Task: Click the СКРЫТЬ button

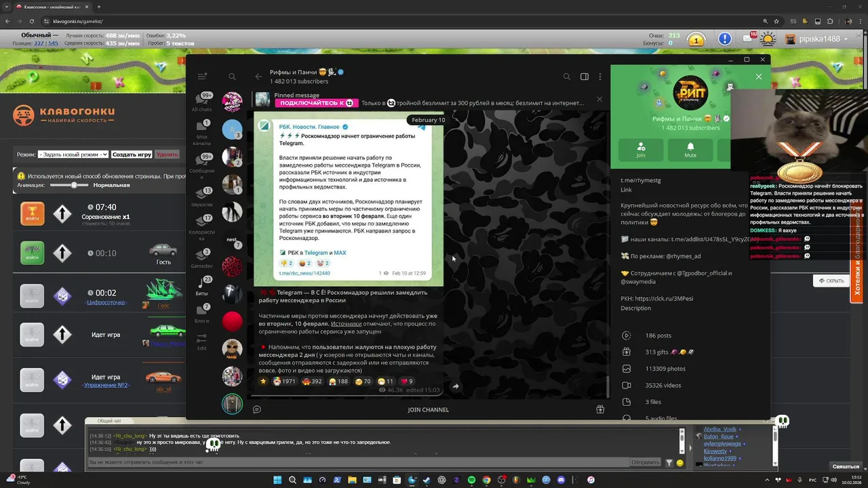Action: click(831, 281)
